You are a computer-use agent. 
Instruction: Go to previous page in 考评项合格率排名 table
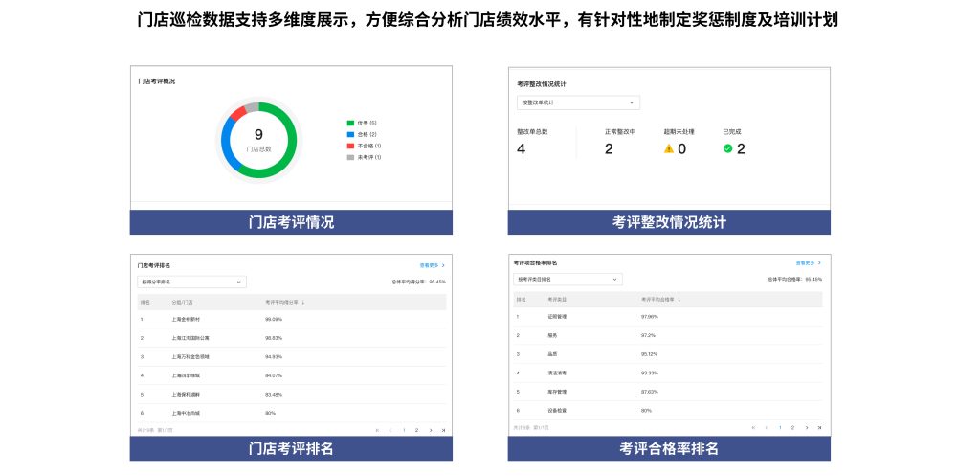tap(767, 427)
